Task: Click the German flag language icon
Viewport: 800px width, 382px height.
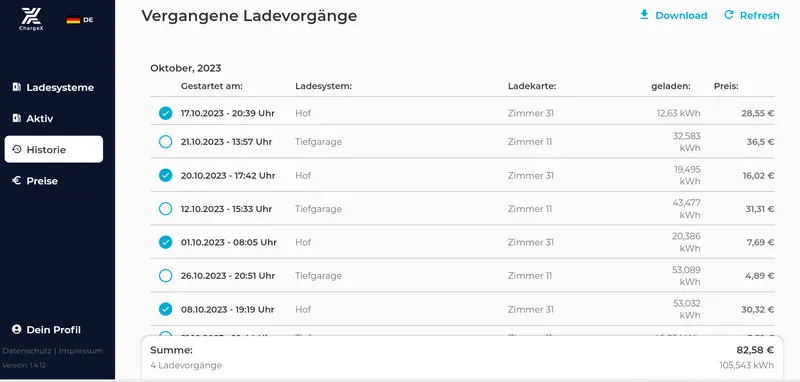Action: tap(73, 20)
